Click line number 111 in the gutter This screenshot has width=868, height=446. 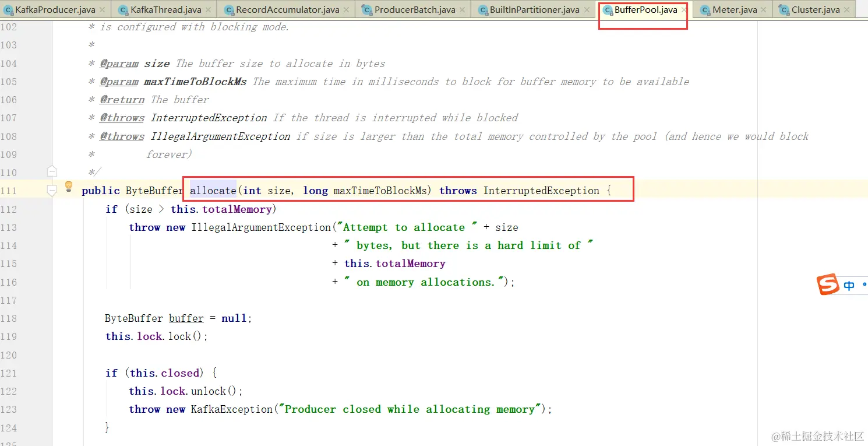[9, 191]
